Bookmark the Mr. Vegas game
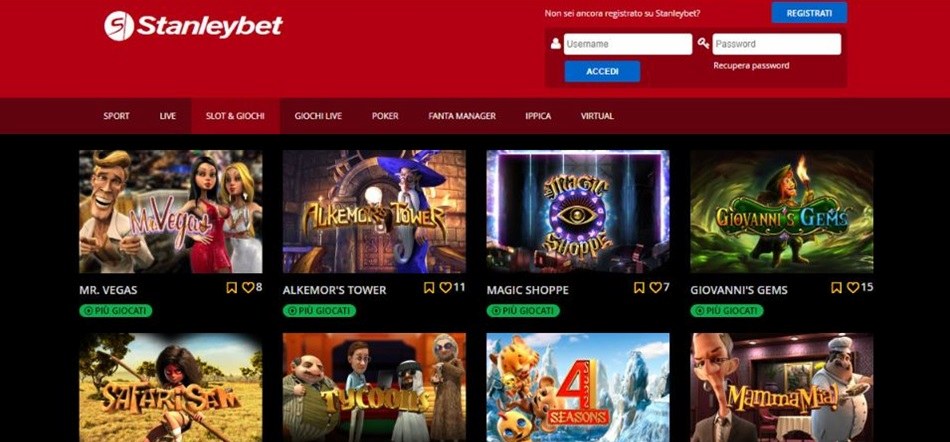Screen dimensions: 950x442 coord(231,288)
